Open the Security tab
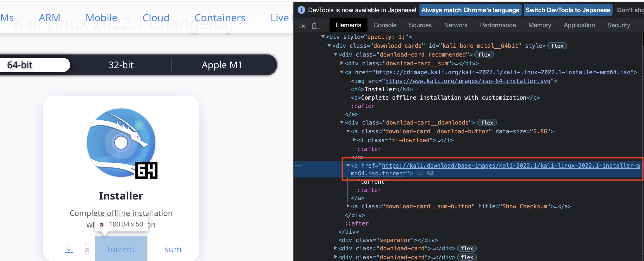The height and width of the screenshot is (261, 644). [x=619, y=25]
